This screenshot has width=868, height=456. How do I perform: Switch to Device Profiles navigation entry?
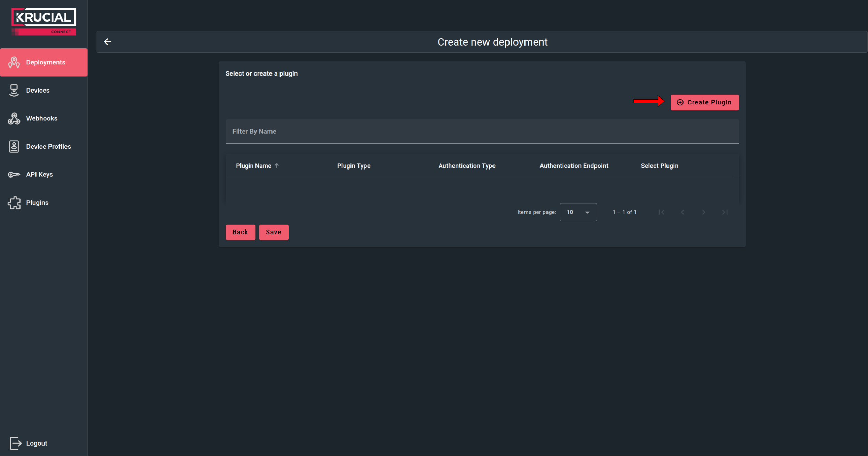48,146
